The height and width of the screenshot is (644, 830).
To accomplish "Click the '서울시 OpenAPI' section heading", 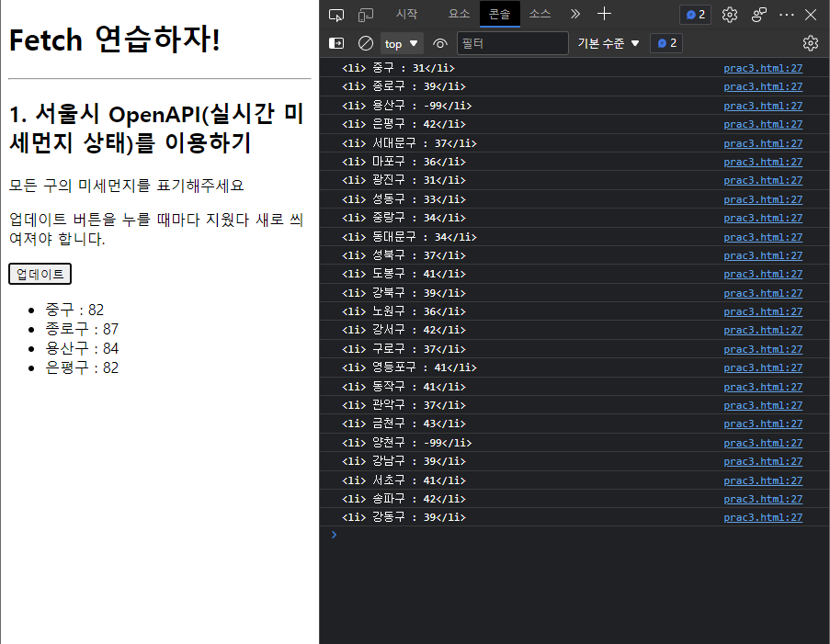I will tap(156, 128).
